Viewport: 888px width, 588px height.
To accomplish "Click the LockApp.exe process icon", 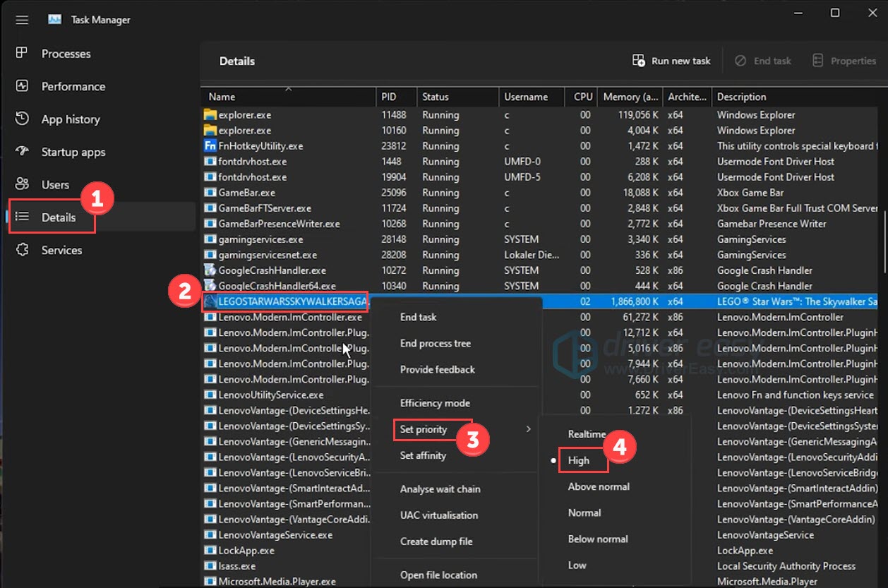I will pyautogui.click(x=210, y=550).
